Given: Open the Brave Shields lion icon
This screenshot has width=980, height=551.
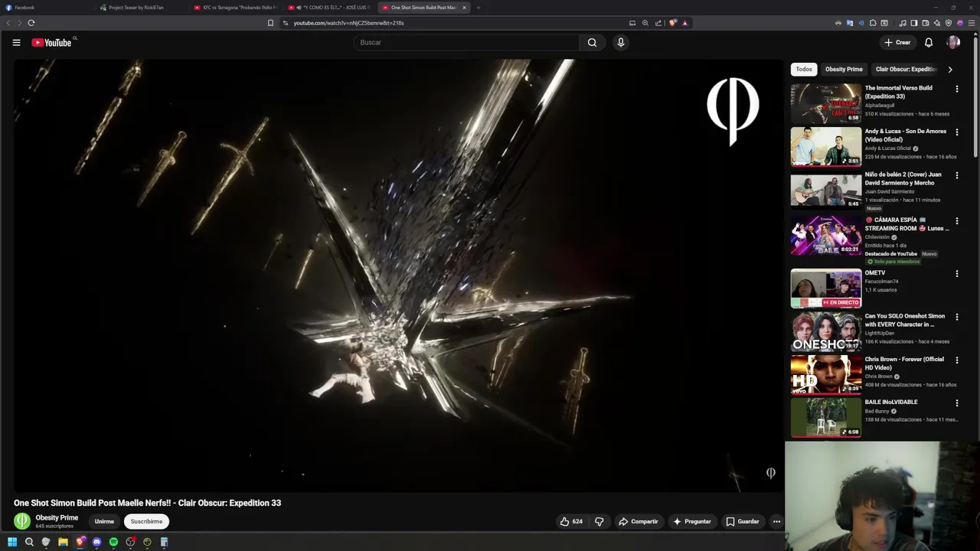Looking at the screenshot, I should point(672,23).
